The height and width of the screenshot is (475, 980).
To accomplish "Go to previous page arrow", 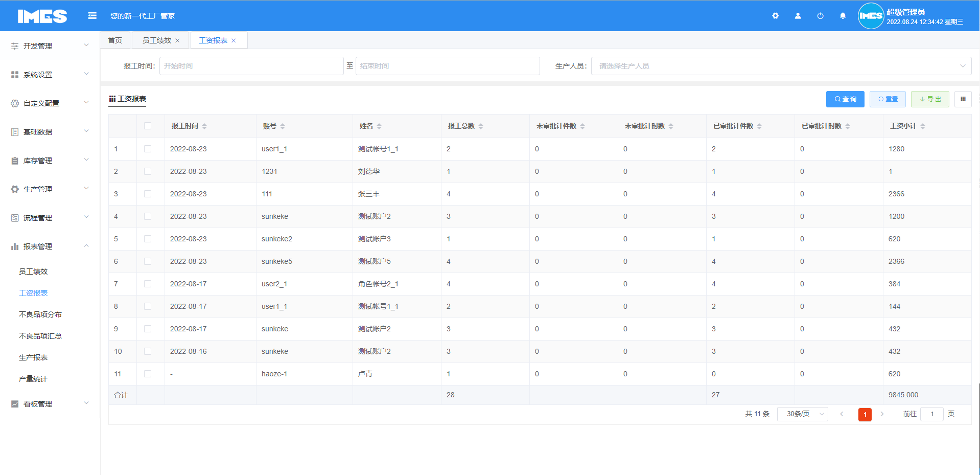I will click(x=842, y=414).
